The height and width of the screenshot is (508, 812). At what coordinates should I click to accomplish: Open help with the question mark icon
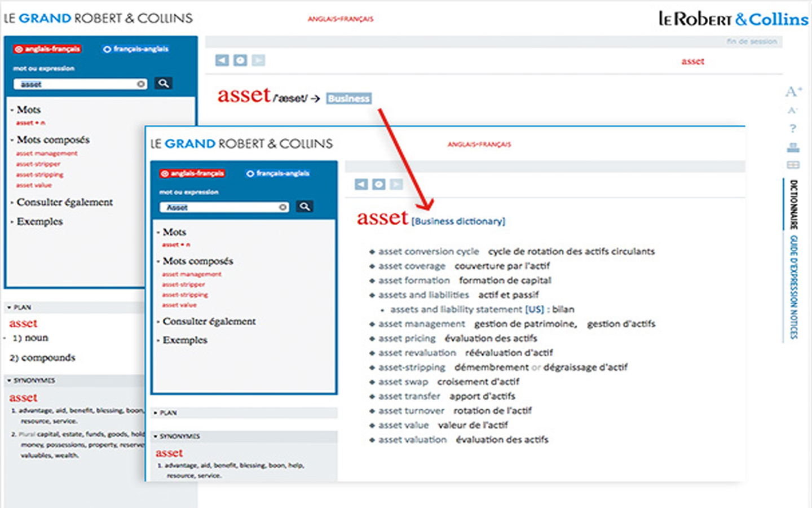click(793, 128)
